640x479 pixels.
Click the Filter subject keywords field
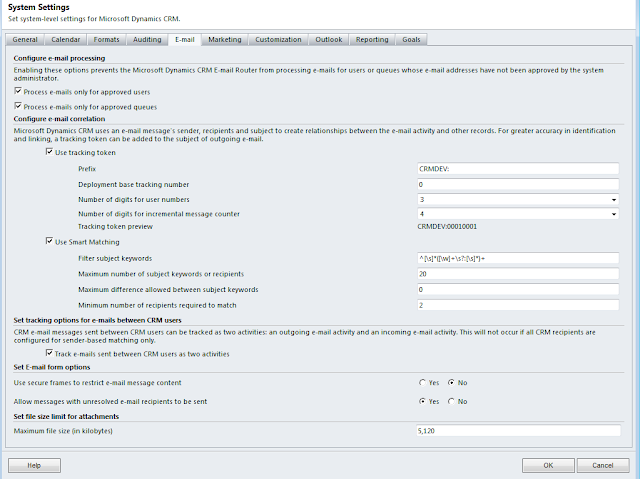coord(518,259)
